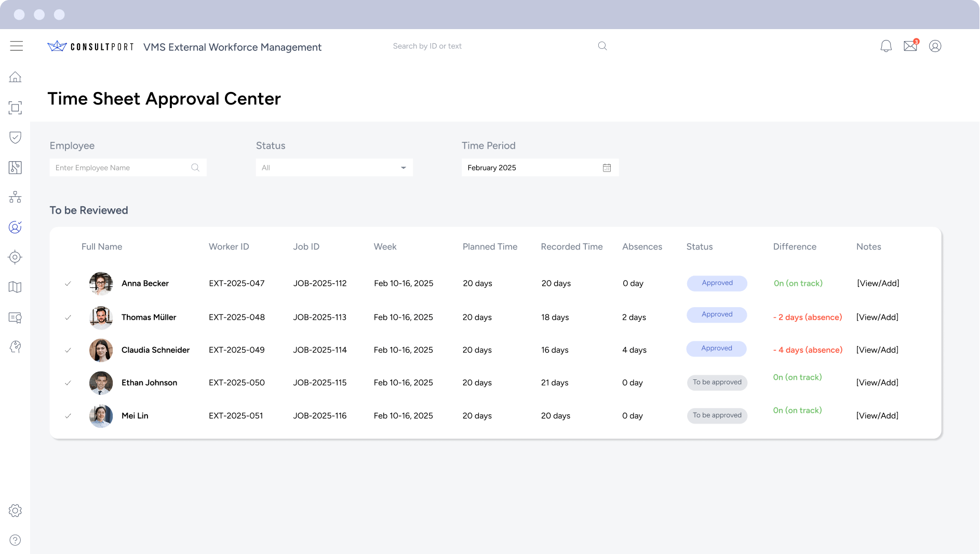This screenshot has height=554, width=980.
Task: Open the hamburger menu at top left
Action: click(16, 46)
